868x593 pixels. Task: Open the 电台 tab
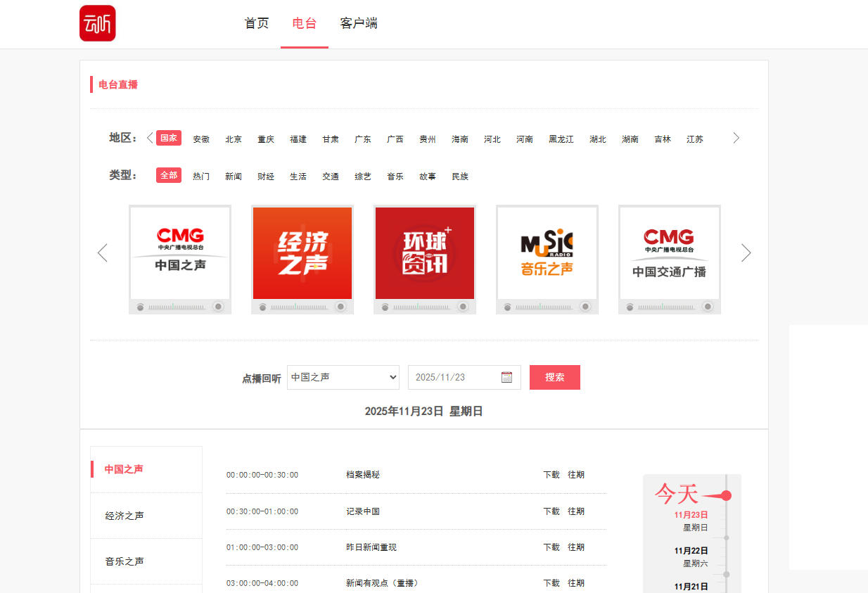click(x=305, y=23)
